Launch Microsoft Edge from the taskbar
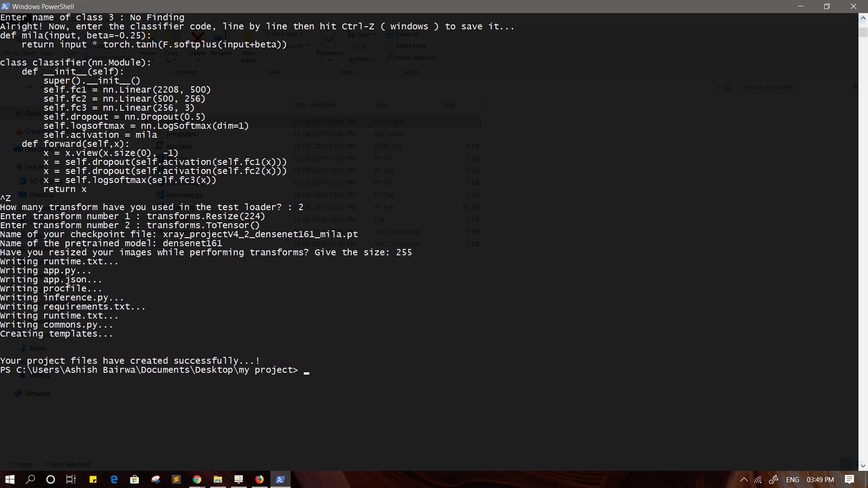 point(114,479)
